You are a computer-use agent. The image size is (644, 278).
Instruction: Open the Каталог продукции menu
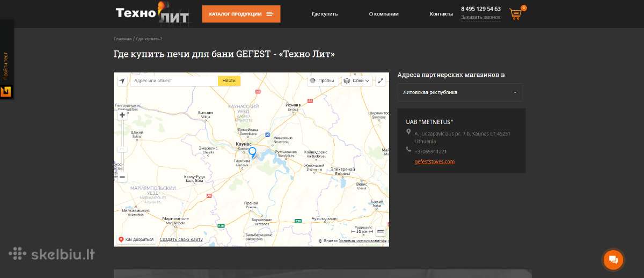[x=241, y=14]
